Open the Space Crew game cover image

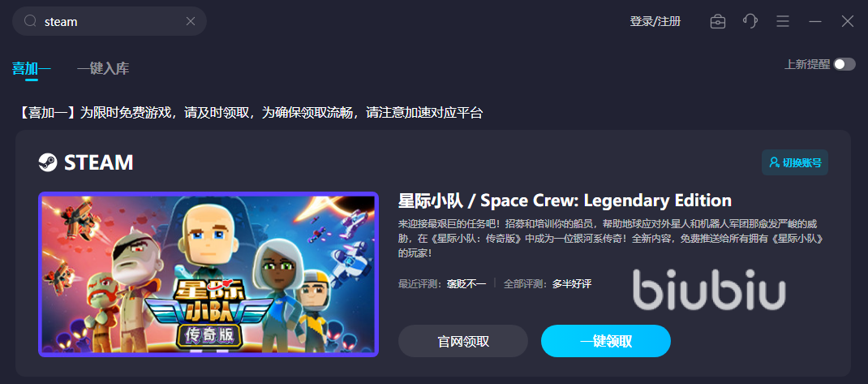(x=208, y=274)
